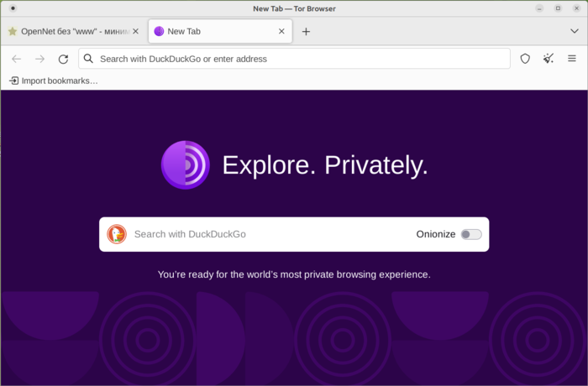The image size is (588, 386).
Task: Close the OpenNet tab
Action: coord(135,31)
